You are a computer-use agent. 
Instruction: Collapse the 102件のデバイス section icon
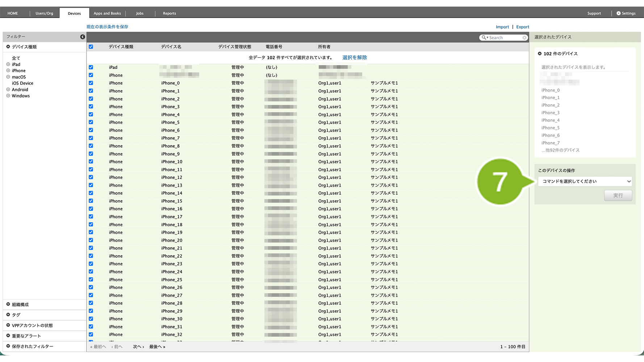540,54
